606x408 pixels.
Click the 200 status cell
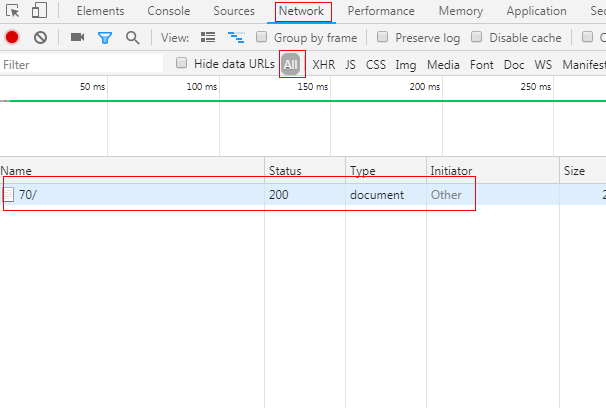pyautogui.click(x=279, y=195)
